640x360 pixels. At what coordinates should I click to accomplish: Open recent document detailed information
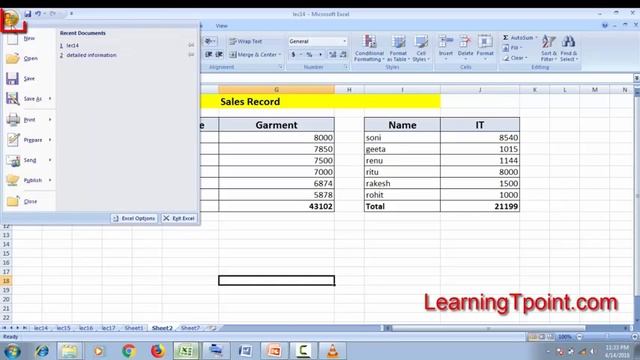91,55
